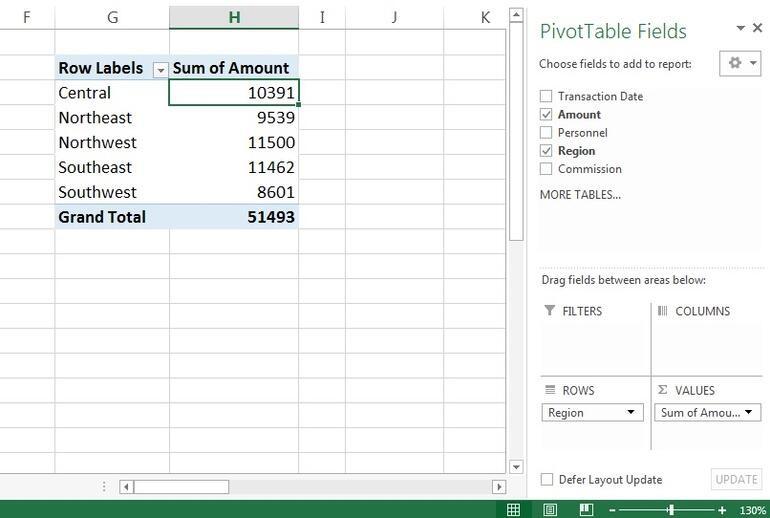Open the Sum of Amount dropdown in VALUES
The width and height of the screenshot is (770, 518).
click(749, 412)
